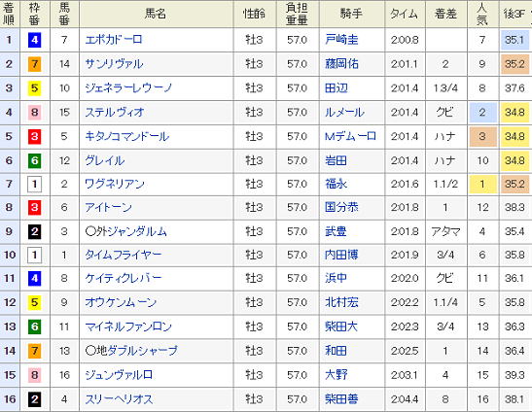Open the タイムフライヤー horse link

(124, 255)
